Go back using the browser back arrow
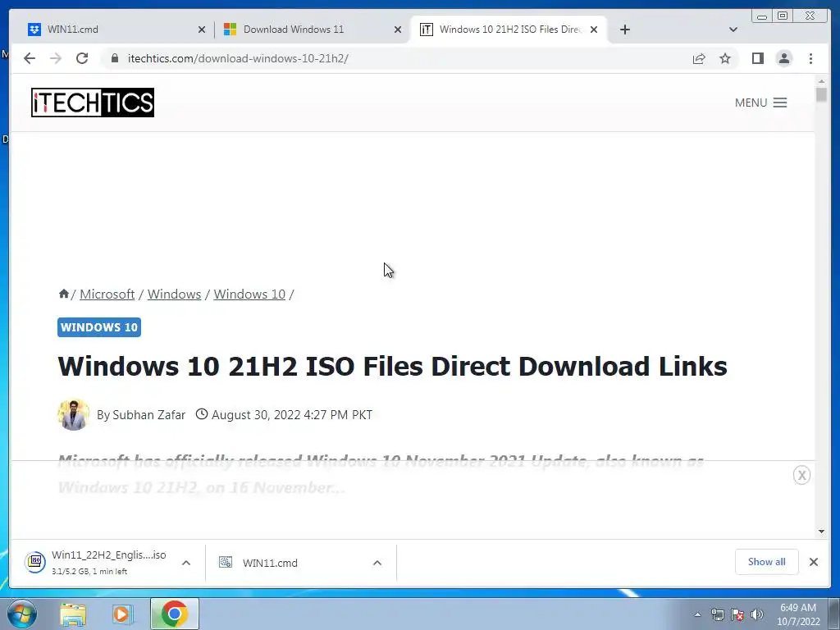 pos(30,58)
